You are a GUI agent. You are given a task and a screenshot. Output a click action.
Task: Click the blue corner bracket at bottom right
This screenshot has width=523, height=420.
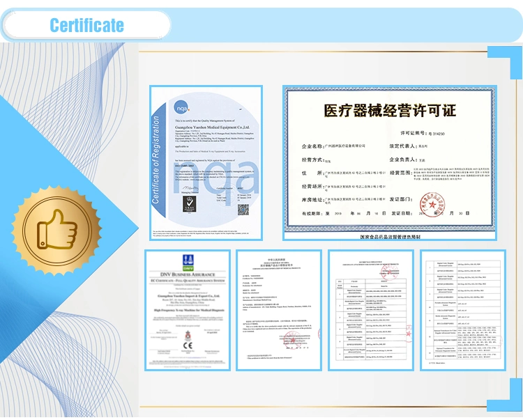(505, 395)
